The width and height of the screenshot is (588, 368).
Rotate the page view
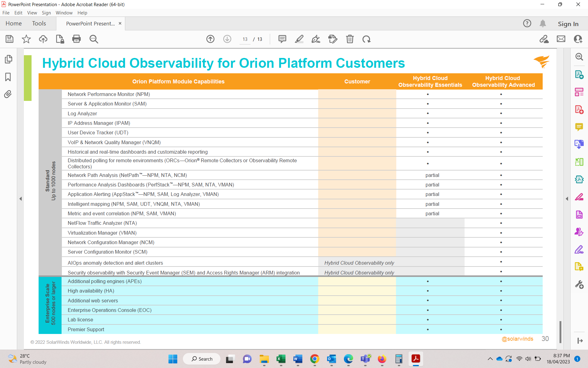point(366,39)
